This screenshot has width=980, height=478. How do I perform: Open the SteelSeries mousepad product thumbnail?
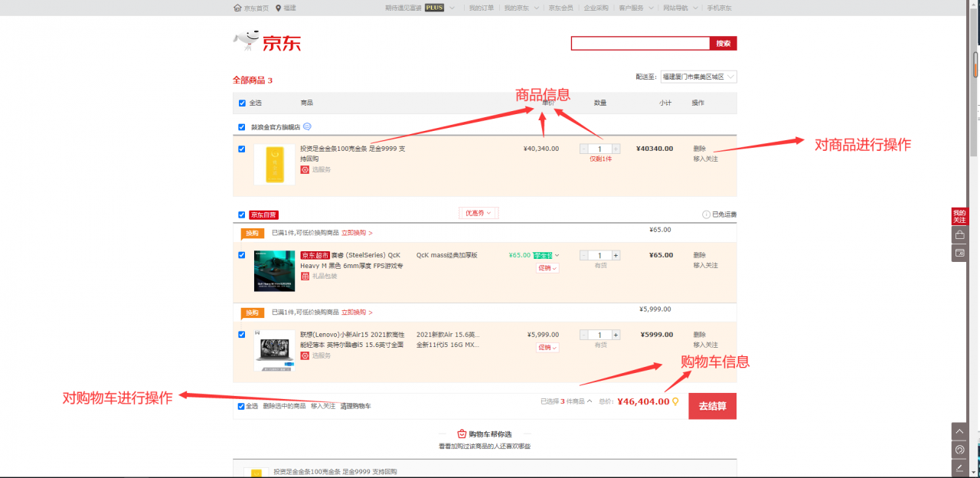click(x=274, y=271)
